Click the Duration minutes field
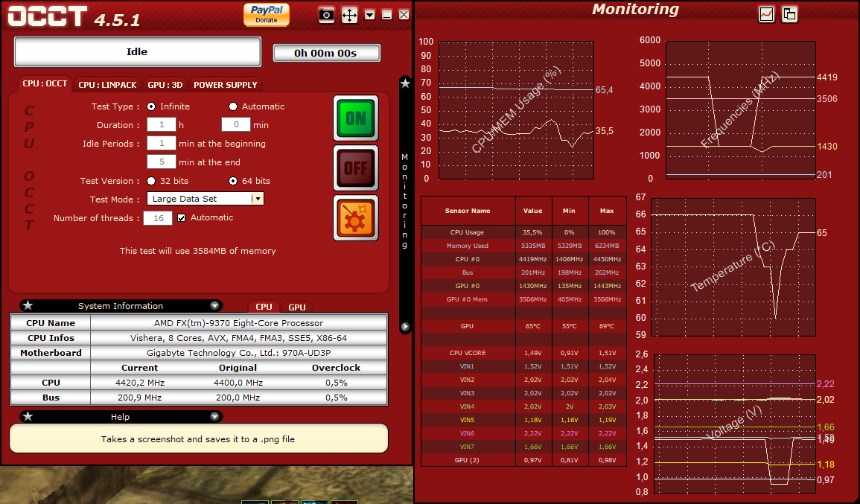The width and height of the screenshot is (860, 504). (x=236, y=124)
